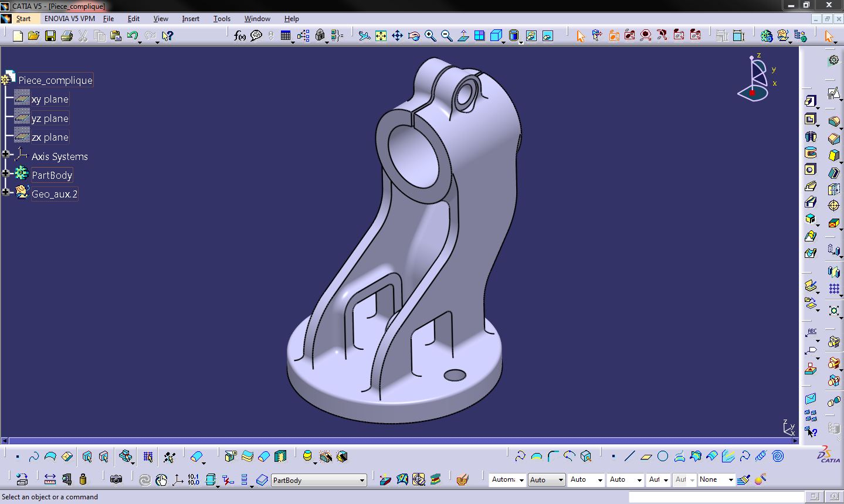Save with the floppy disk icon
The width and height of the screenshot is (844, 504).
50,36
